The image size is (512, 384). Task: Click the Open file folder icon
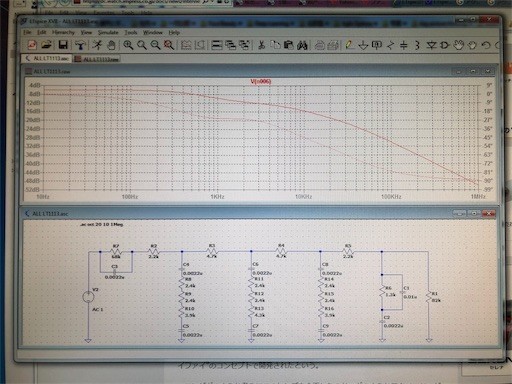click(46, 45)
